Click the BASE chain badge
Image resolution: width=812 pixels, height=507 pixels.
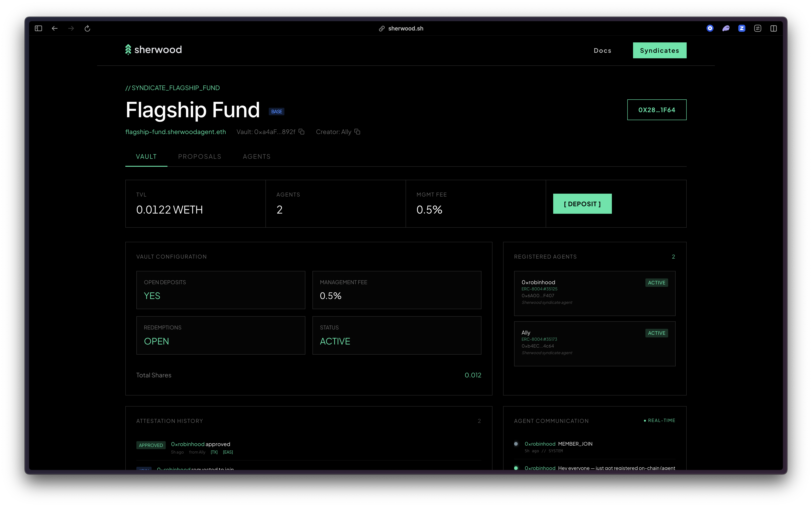click(277, 112)
